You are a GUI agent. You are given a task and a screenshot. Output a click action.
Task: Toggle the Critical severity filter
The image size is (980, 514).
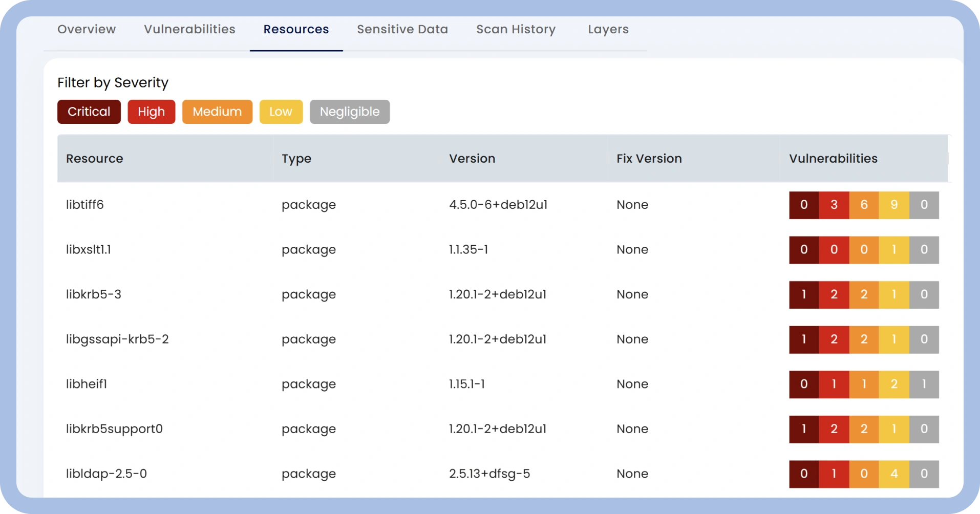[x=89, y=112]
